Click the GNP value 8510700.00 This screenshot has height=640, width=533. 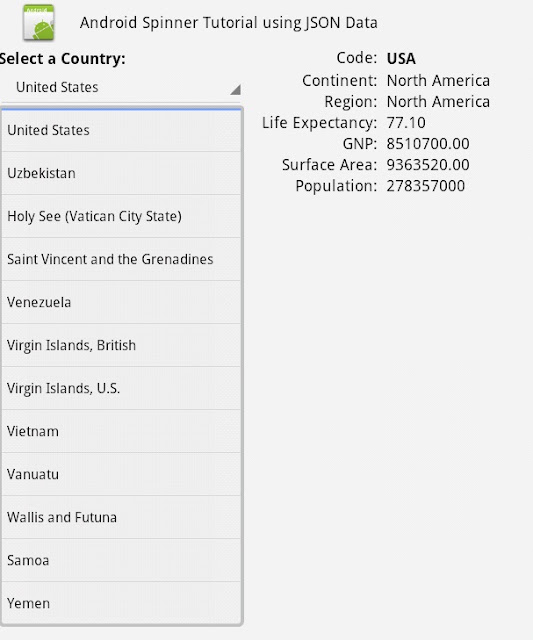(428, 144)
